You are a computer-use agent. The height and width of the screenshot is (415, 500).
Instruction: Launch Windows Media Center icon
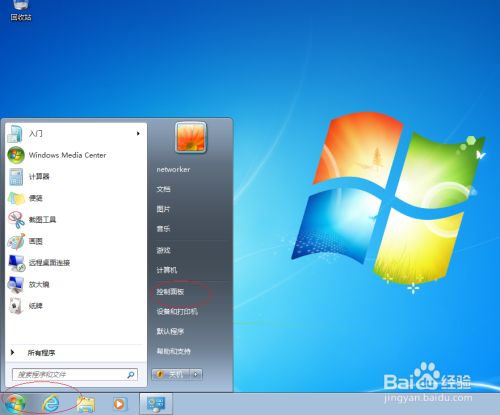[16, 155]
